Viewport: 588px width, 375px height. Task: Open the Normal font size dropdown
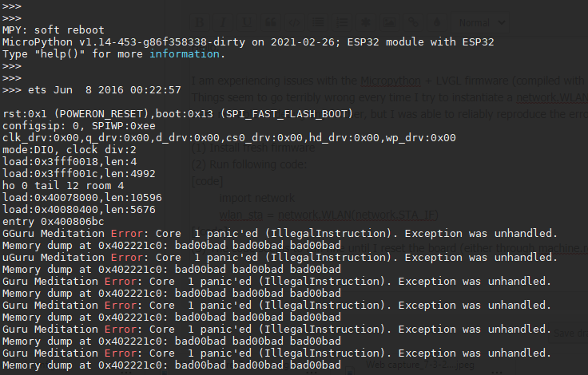481,23
